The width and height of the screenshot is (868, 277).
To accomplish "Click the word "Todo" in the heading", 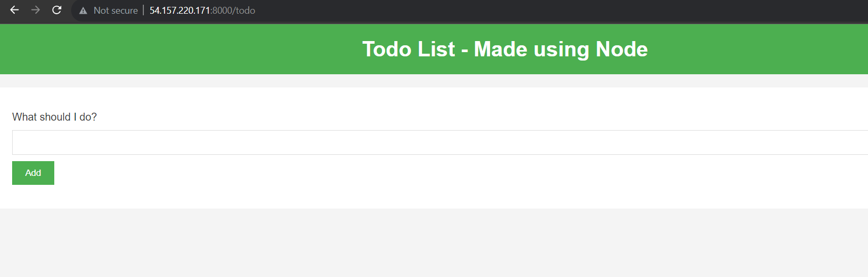I will click(387, 49).
